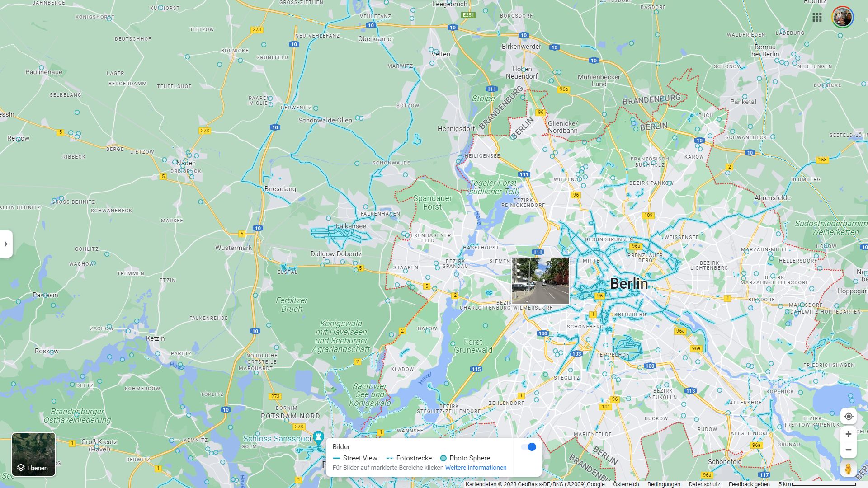Click the Feedback geben link

[x=749, y=484]
